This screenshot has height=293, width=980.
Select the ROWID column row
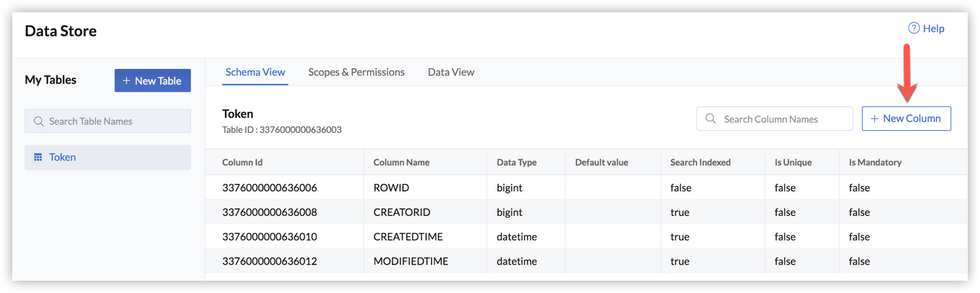[391, 187]
